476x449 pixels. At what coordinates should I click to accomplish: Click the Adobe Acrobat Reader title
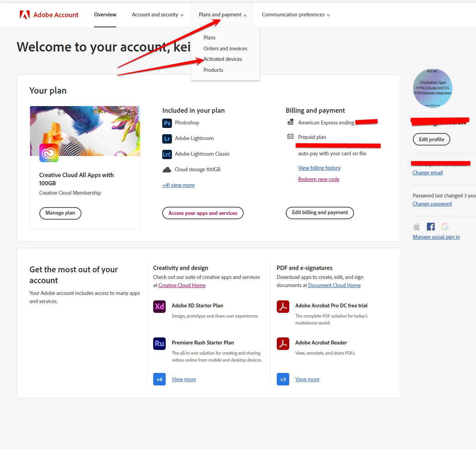coord(321,343)
